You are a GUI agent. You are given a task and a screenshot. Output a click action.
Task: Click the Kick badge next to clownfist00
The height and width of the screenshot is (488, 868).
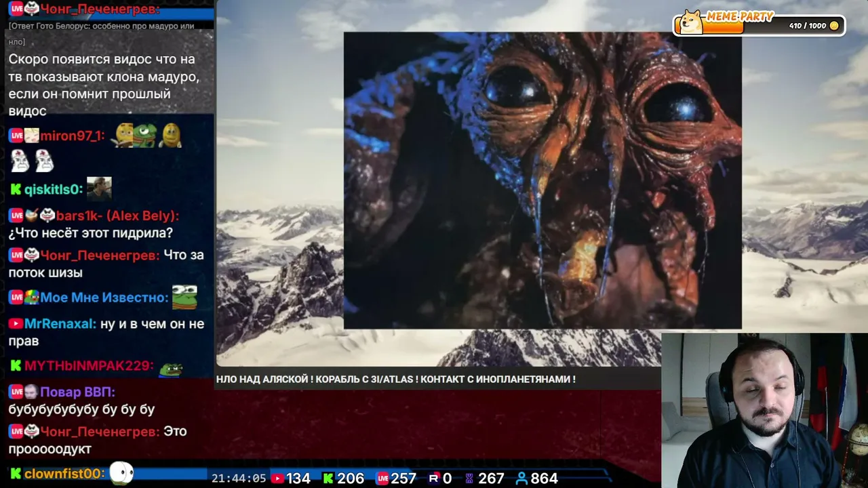point(16,474)
